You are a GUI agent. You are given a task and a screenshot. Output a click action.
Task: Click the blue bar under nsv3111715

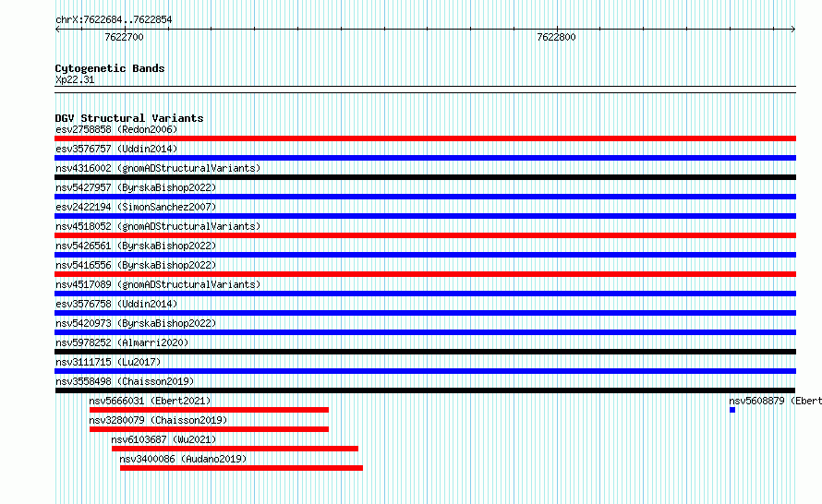425,371
